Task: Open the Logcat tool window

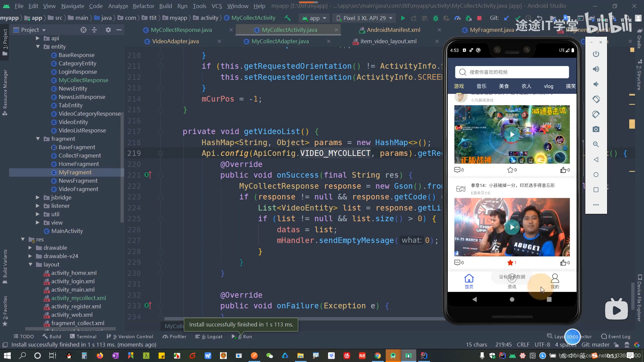Action: coord(209,337)
